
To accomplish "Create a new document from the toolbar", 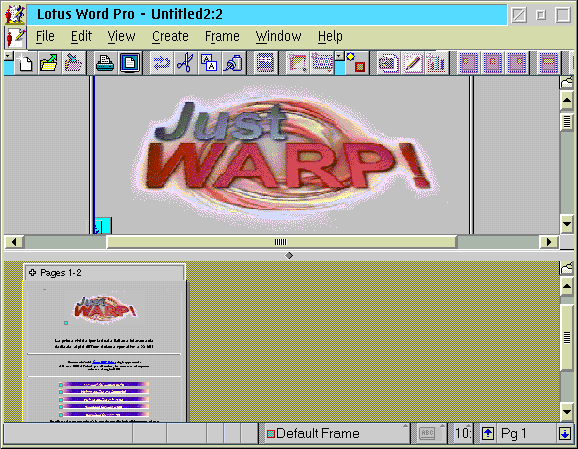I will coord(25,63).
